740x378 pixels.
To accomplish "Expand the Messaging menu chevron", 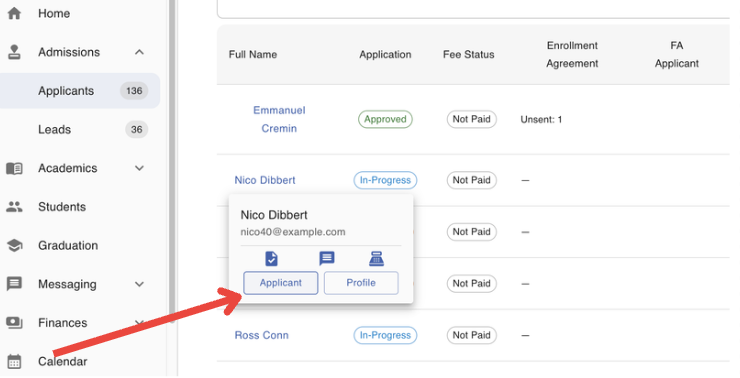I will point(139,284).
